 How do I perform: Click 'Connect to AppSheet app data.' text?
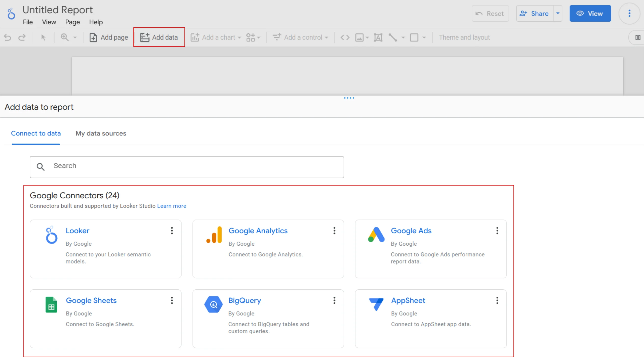(431, 324)
